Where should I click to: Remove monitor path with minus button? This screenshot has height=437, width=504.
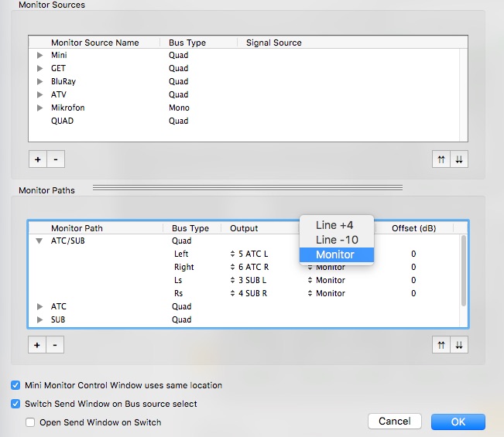[x=55, y=345]
